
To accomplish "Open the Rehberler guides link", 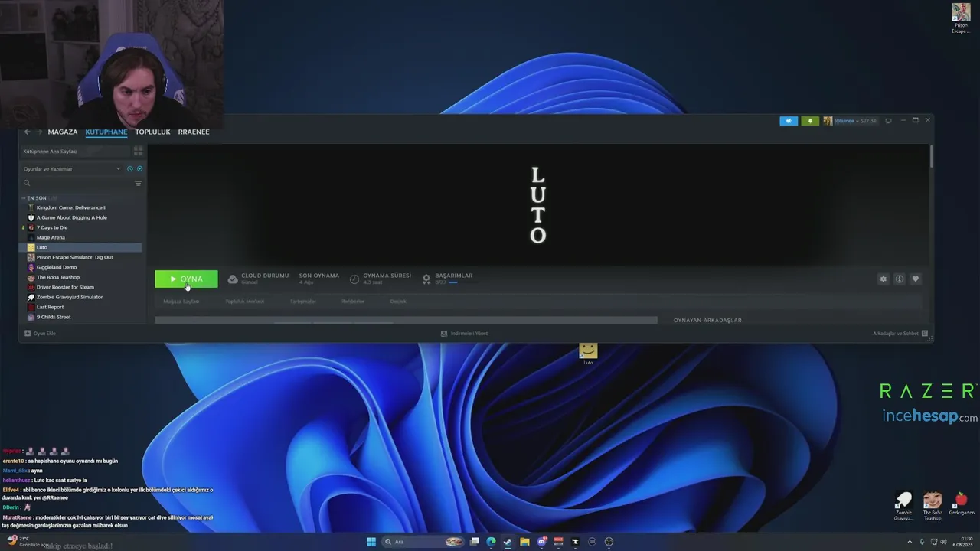I will (x=353, y=302).
